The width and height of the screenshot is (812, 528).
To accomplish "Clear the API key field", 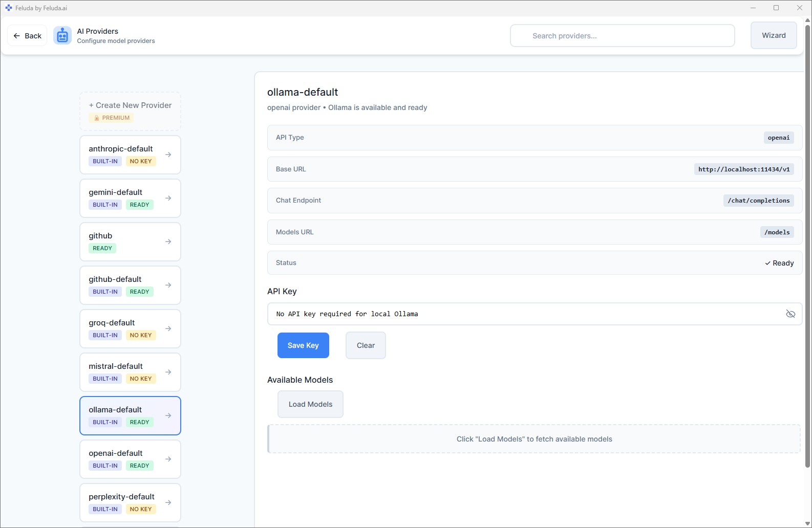I will [x=366, y=345].
